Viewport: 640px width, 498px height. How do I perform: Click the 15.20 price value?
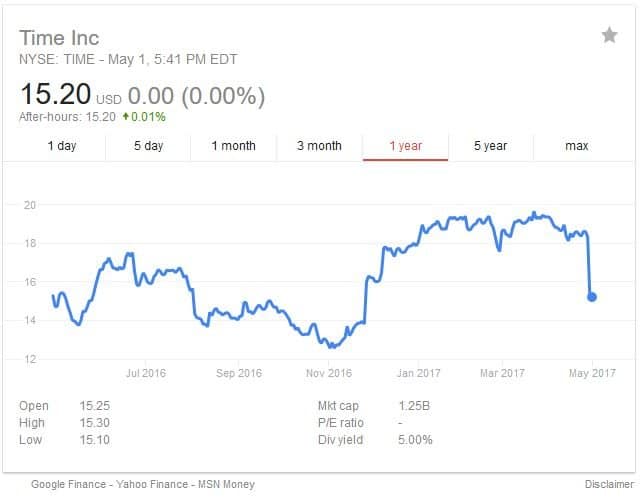click(56, 94)
